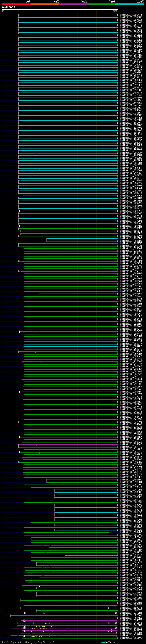
Task: Open hit UniRef100_C6T446
Action: click(131, 27)
